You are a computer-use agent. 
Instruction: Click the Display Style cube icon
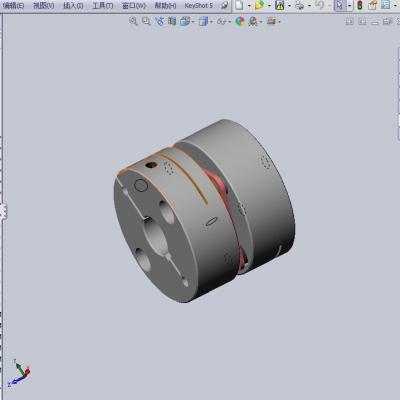click(x=203, y=22)
